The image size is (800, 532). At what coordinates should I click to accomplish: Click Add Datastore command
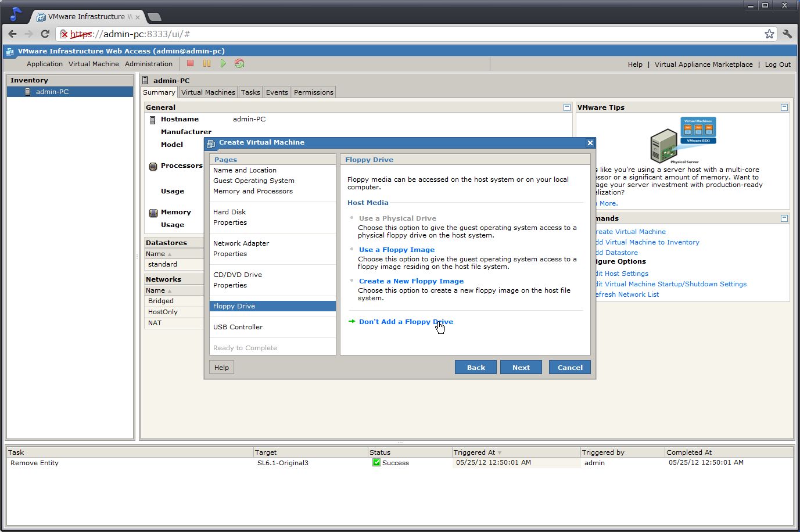617,253
